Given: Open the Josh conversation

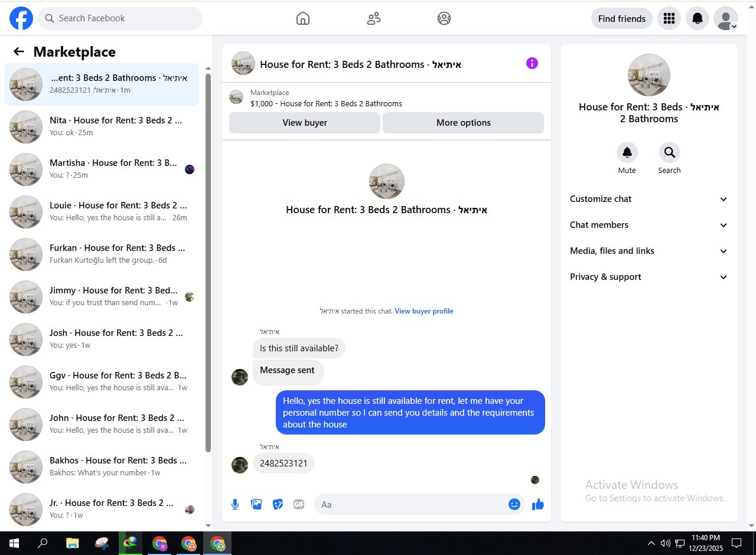Looking at the screenshot, I should [x=102, y=339].
